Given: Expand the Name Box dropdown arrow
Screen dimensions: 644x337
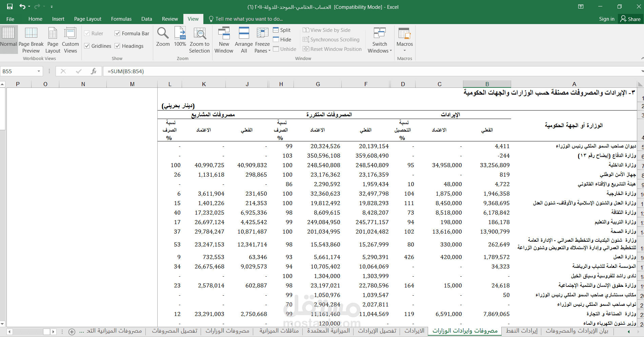Looking at the screenshot, I should pos(39,71).
